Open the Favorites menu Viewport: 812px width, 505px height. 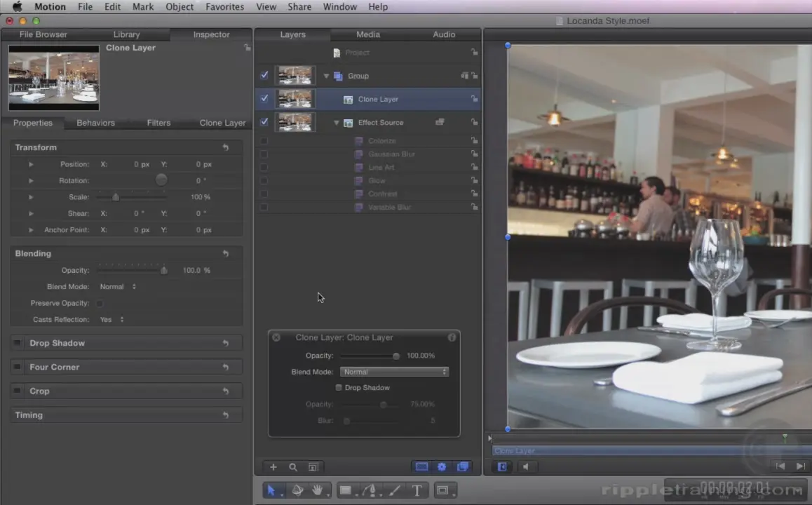pyautogui.click(x=225, y=6)
